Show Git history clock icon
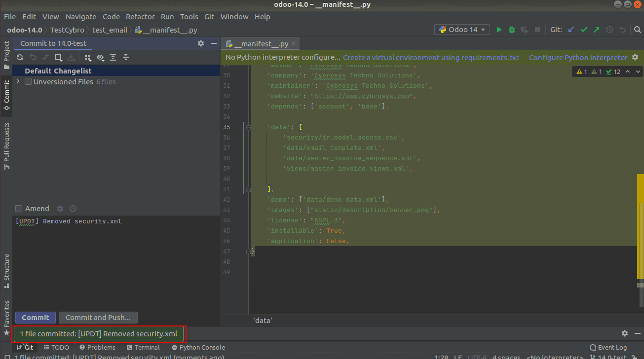Viewport: 644px width, 359px height. pyautogui.click(x=609, y=30)
